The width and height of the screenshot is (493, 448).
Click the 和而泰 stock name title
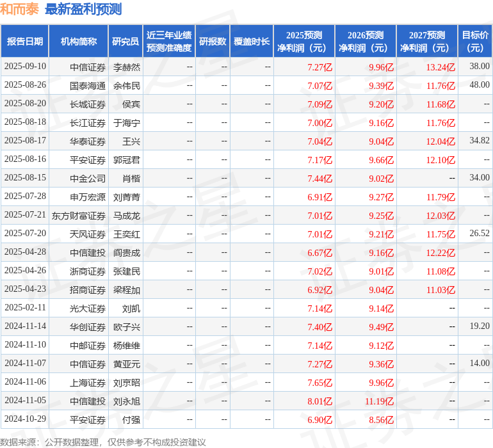(x=19, y=9)
